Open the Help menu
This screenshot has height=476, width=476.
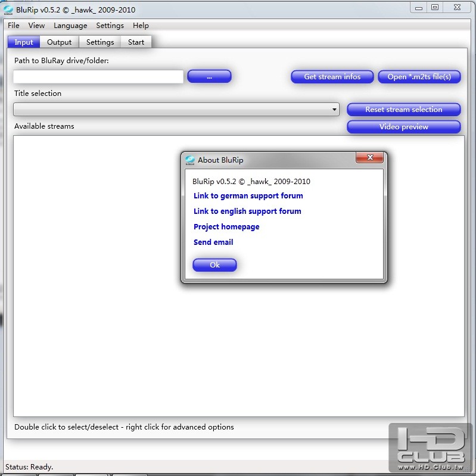tap(141, 26)
